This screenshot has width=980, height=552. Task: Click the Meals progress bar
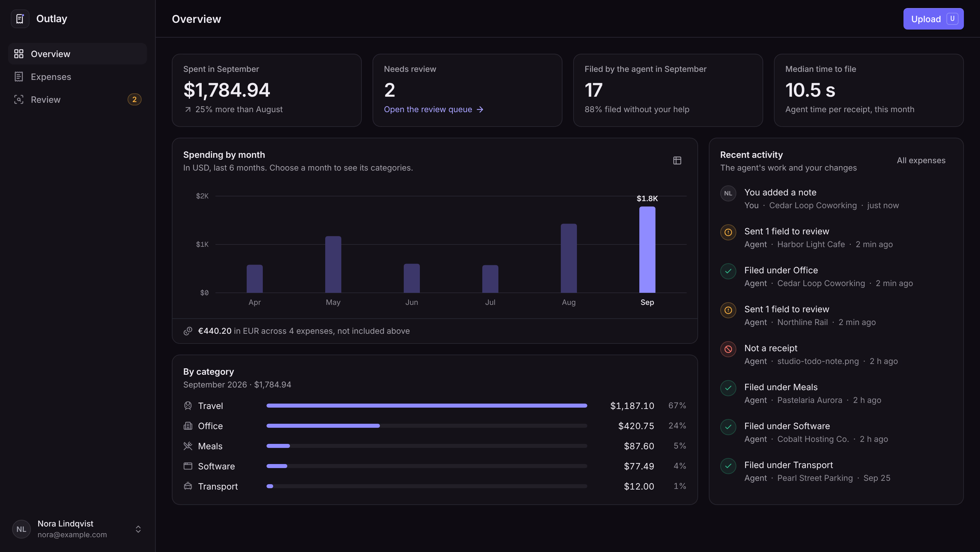pos(427,446)
